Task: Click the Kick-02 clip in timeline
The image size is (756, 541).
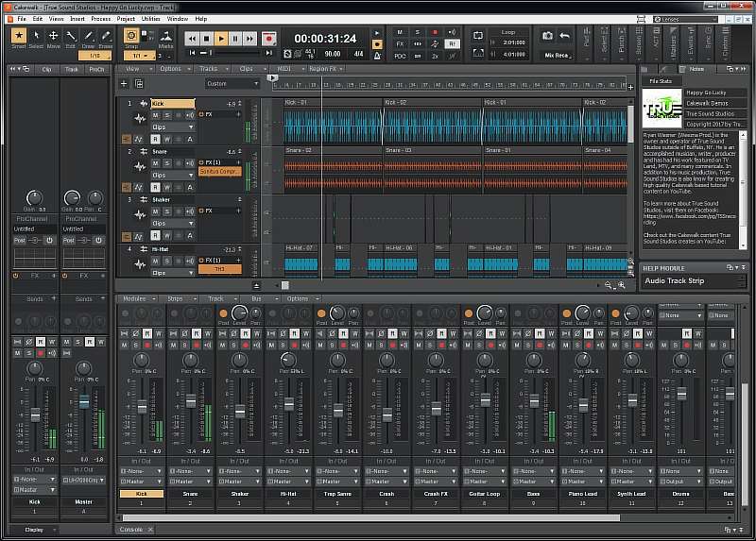Action: (x=433, y=123)
